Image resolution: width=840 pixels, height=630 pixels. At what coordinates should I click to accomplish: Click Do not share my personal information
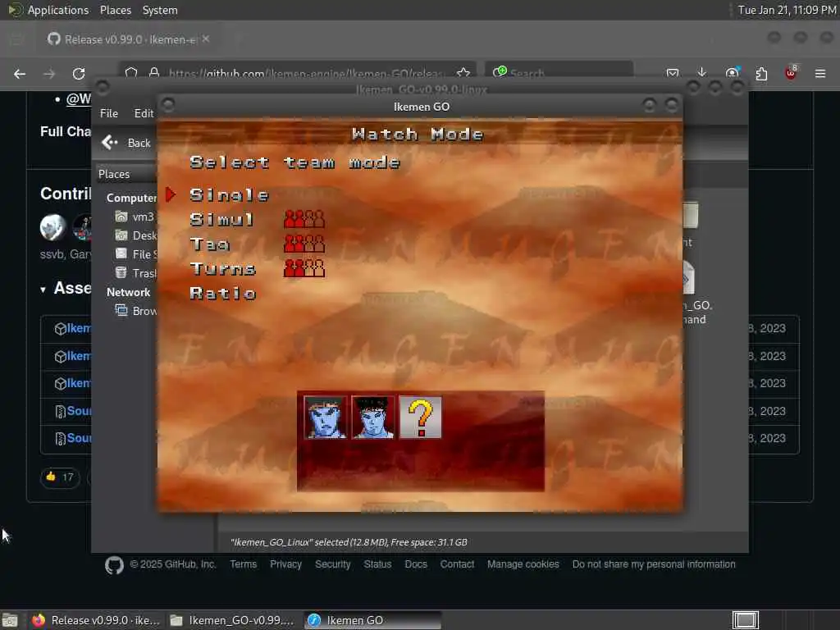[x=654, y=564]
